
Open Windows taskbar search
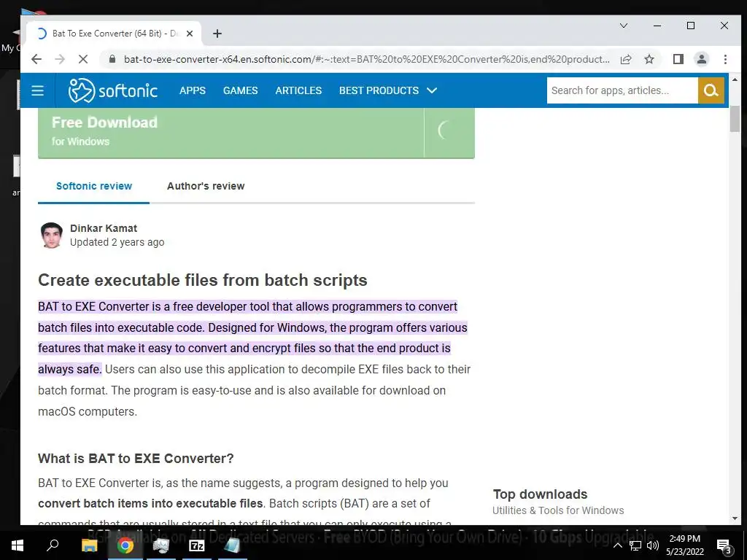click(53, 545)
